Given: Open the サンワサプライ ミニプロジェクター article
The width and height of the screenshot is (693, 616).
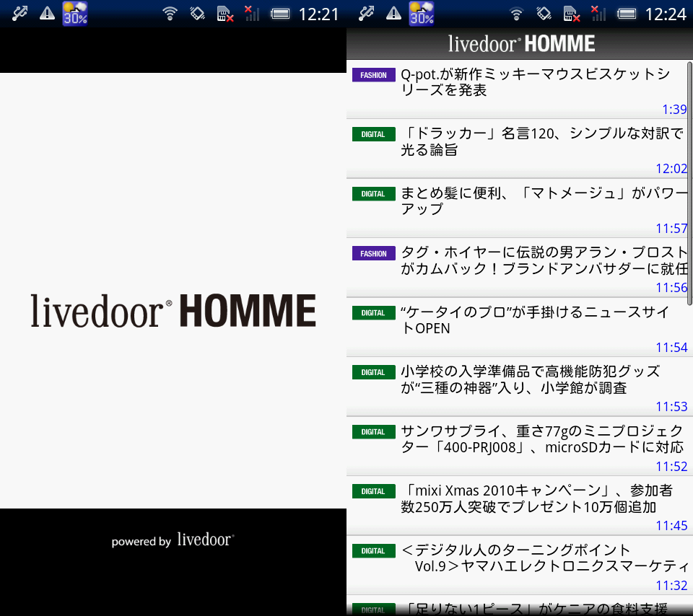Looking at the screenshot, I should [520, 446].
